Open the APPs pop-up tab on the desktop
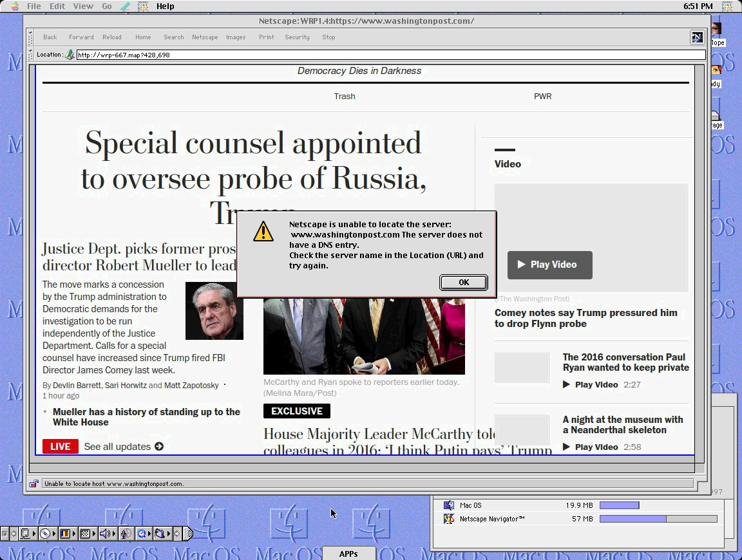Image resolution: width=742 pixels, height=560 pixels. point(348,554)
